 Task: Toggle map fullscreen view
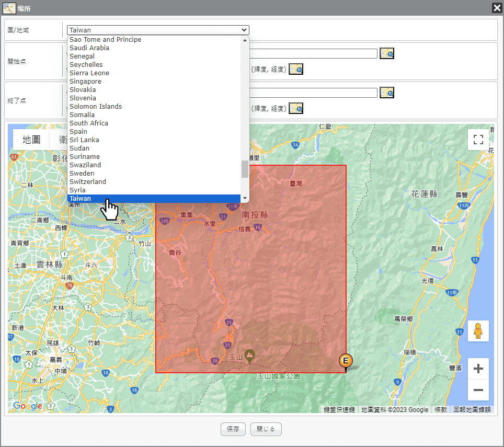(478, 140)
